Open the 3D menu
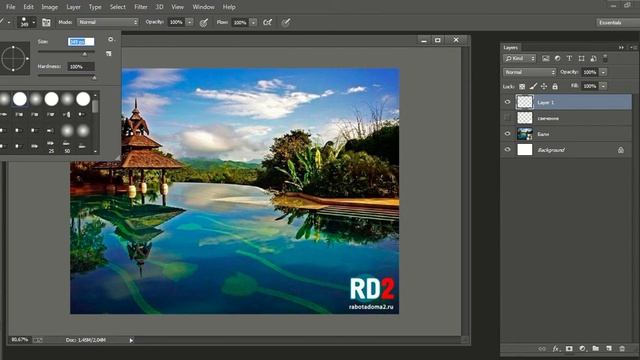Image resolution: width=640 pixels, height=360 pixels. pyautogui.click(x=159, y=7)
